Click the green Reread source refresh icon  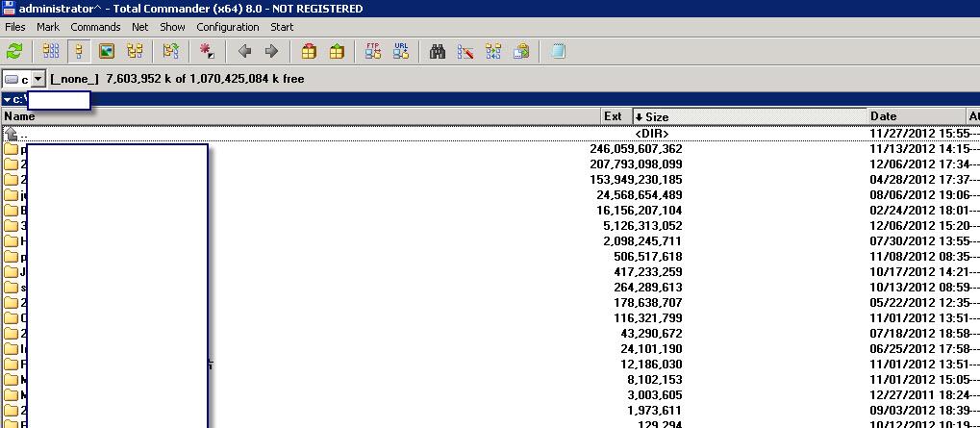tap(14, 51)
